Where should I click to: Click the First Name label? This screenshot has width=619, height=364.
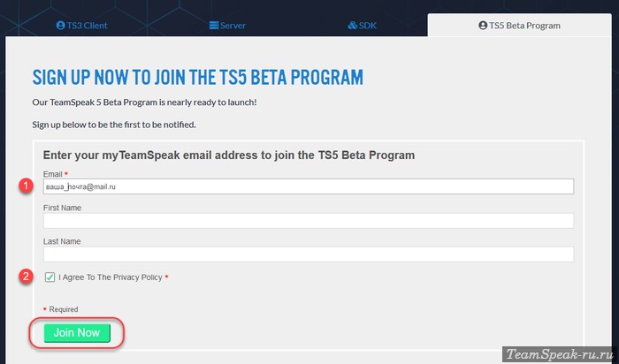point(62,208)
